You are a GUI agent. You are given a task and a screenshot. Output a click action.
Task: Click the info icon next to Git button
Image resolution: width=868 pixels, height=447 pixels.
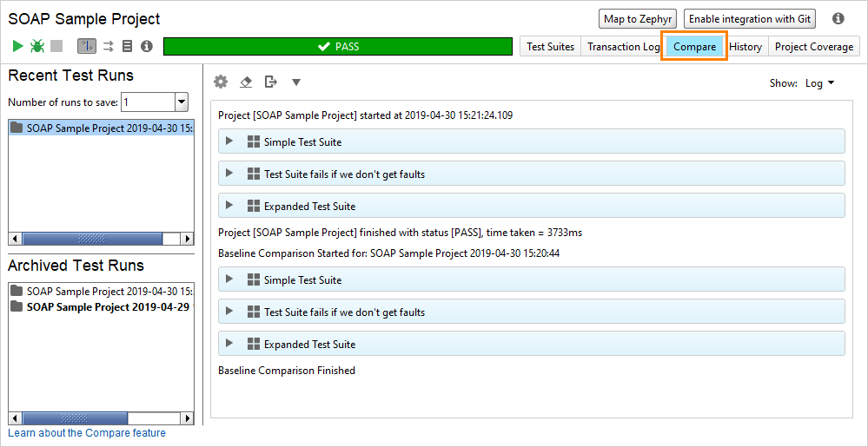(x=838, y=19)
